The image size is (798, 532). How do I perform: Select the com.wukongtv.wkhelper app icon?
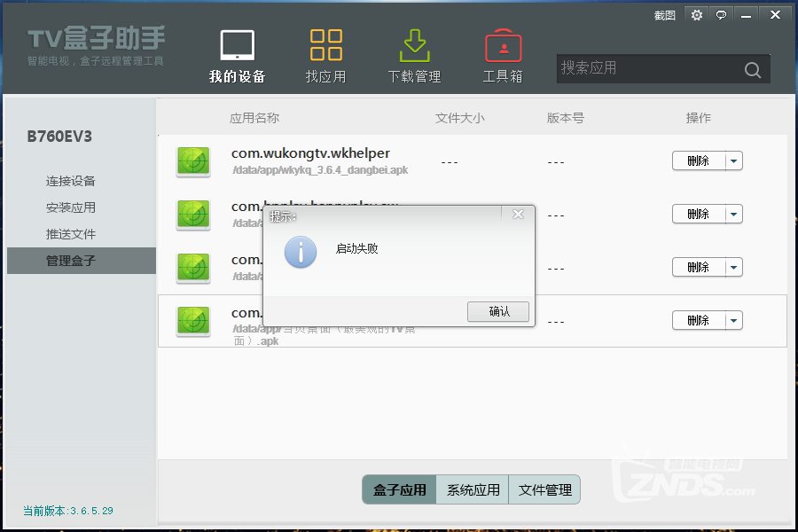pos(193,161)
